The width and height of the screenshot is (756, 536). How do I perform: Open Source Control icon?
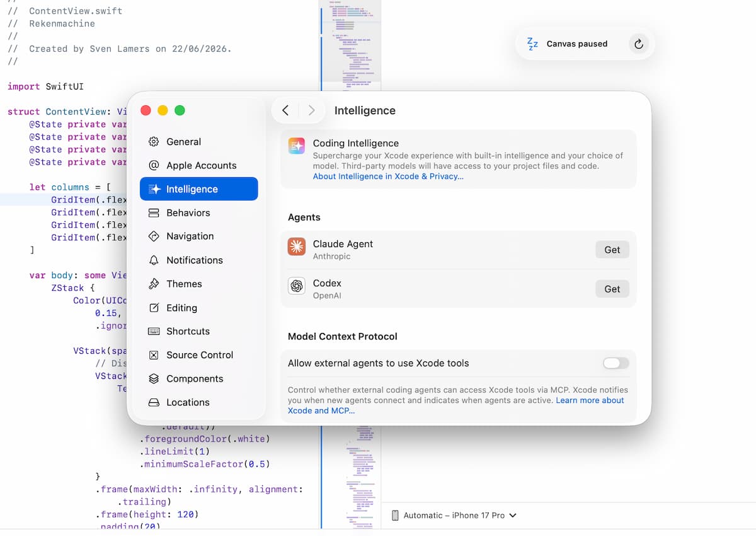[154, 355]
